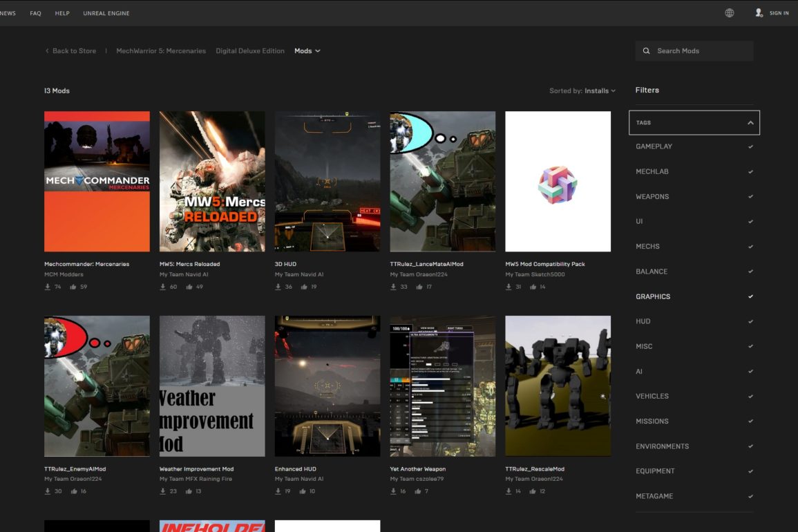Click the globe language icon
798x532 pixels.
tap(730, 13)
